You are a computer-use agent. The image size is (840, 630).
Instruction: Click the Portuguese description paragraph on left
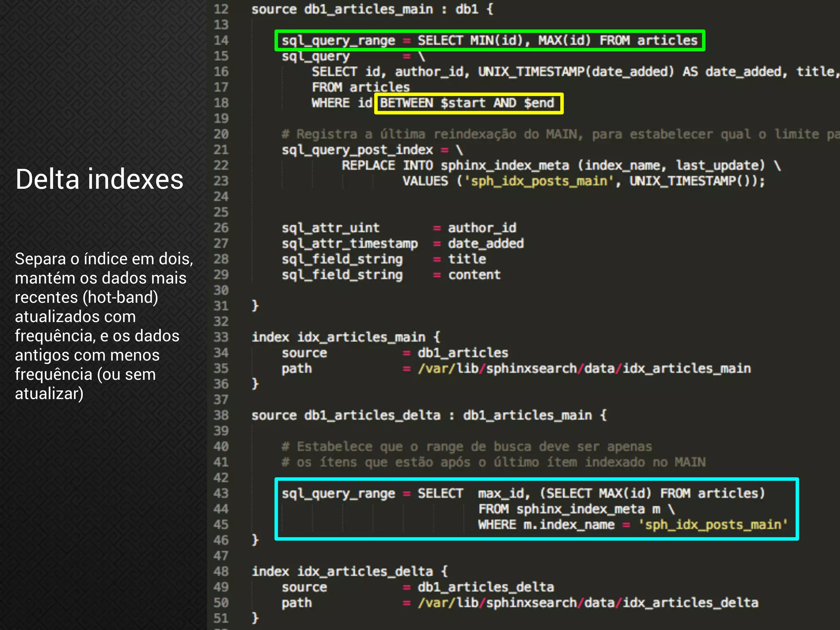pos(103,326)
